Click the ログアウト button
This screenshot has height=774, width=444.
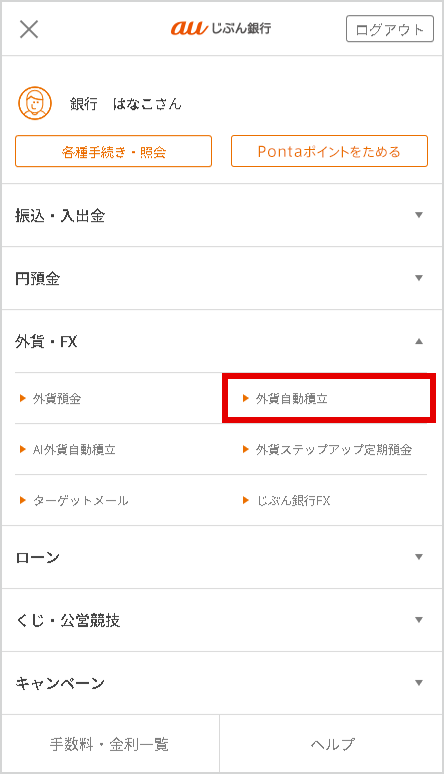click(390, 29)
